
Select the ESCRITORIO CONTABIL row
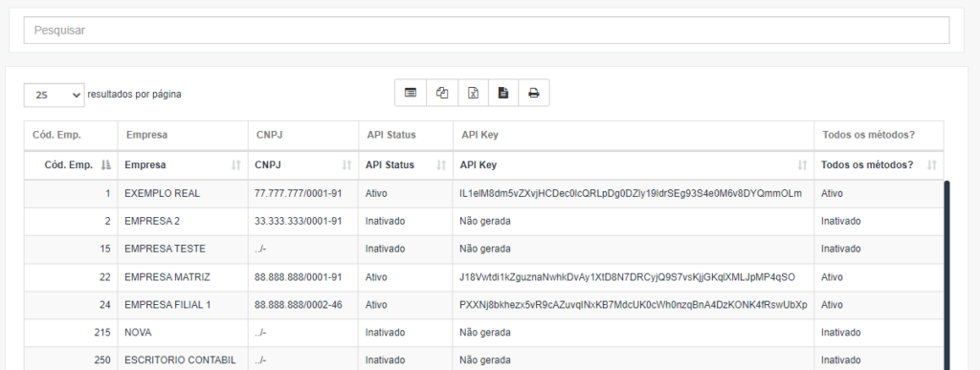483,360
